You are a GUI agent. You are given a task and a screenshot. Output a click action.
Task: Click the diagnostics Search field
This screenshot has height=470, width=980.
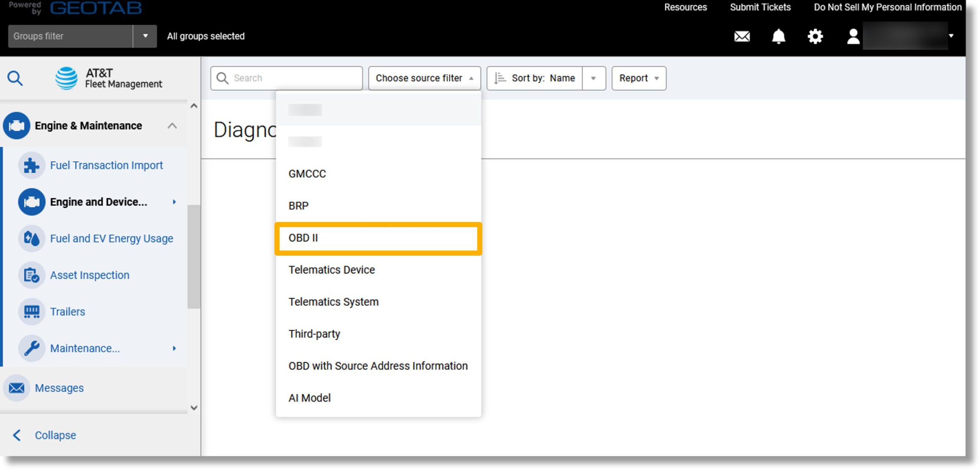click(x=286, y=78)
